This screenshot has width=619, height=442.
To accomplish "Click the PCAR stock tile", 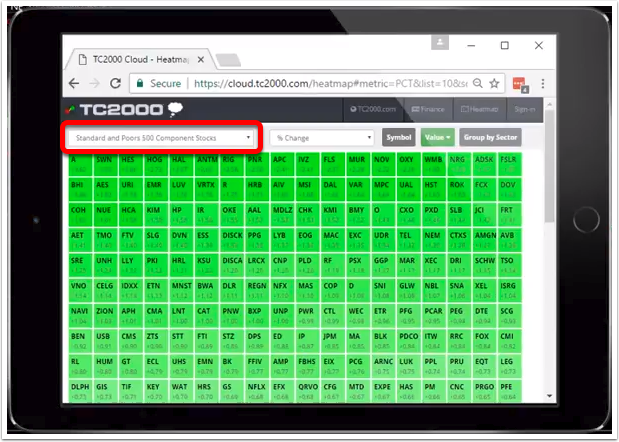I will (x=433, y=316).
